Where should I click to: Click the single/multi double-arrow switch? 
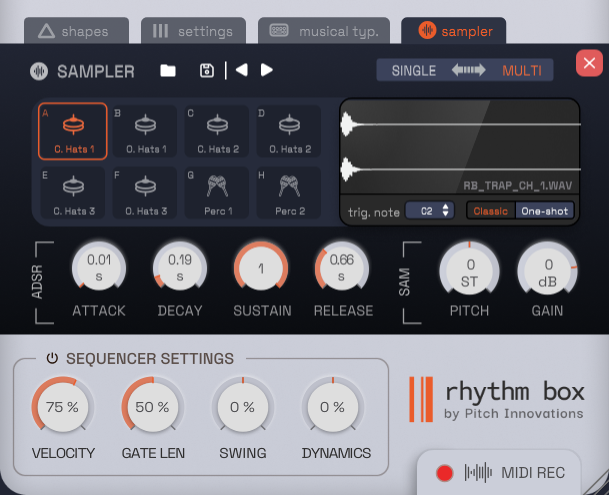tap(468, 70)
